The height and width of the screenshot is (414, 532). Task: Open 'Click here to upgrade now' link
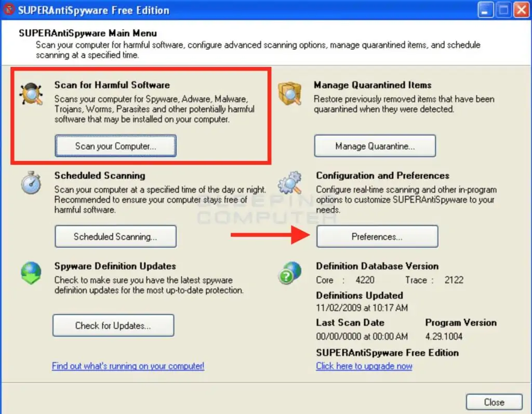click(364, 366)
